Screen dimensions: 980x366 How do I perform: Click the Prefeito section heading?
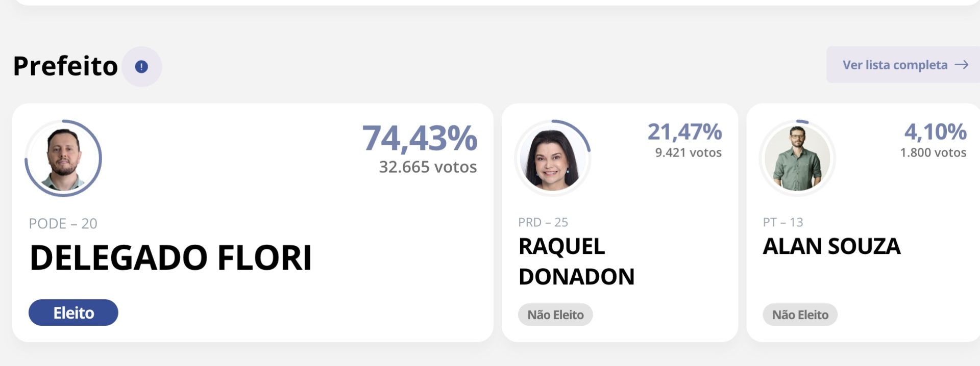pos(65,66)
